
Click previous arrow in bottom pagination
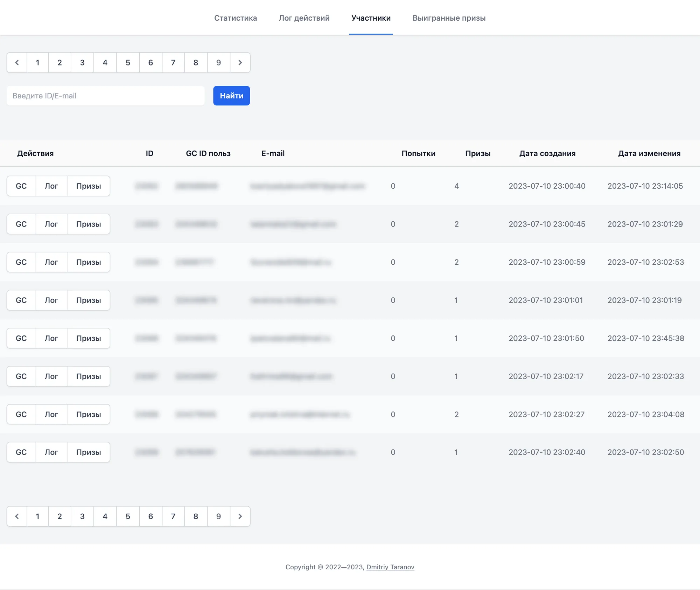[x=17, y=516]
